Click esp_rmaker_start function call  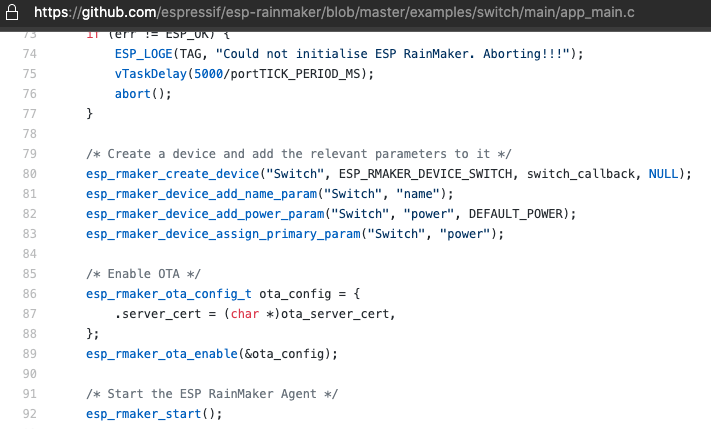[143, 414]
